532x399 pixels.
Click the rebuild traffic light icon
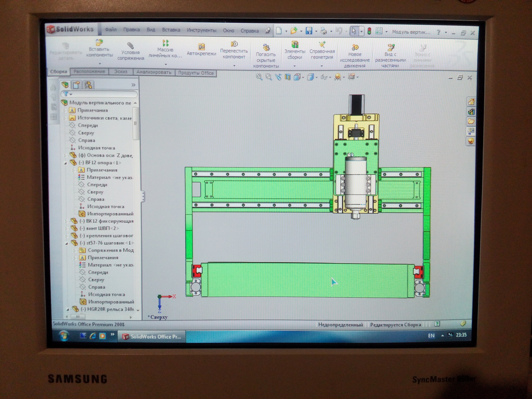(x=369, y=31)
